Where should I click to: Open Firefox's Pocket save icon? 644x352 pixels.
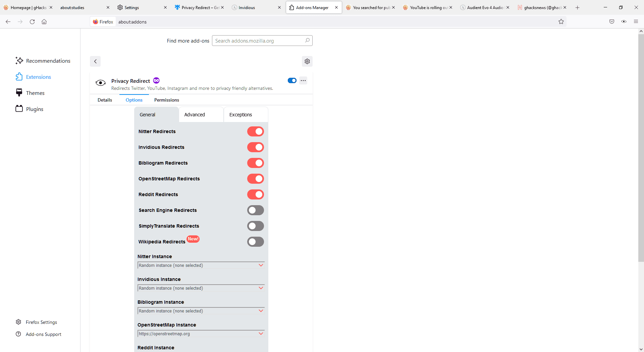(x=611, y=21)
